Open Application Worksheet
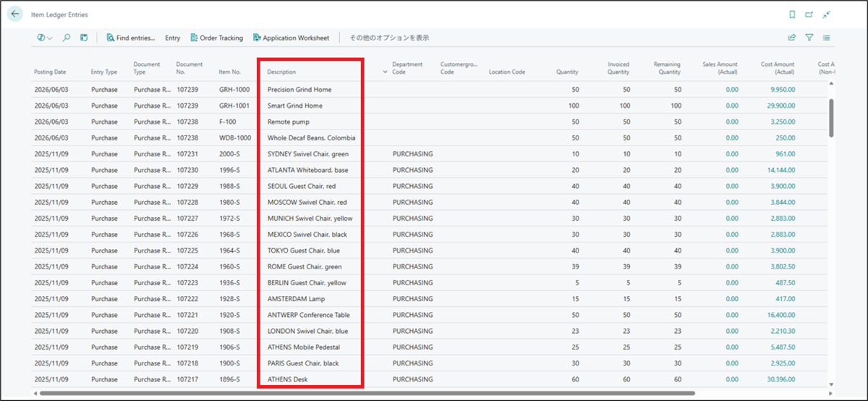Viewport: 868px width, 401px height. pos(291,38)
